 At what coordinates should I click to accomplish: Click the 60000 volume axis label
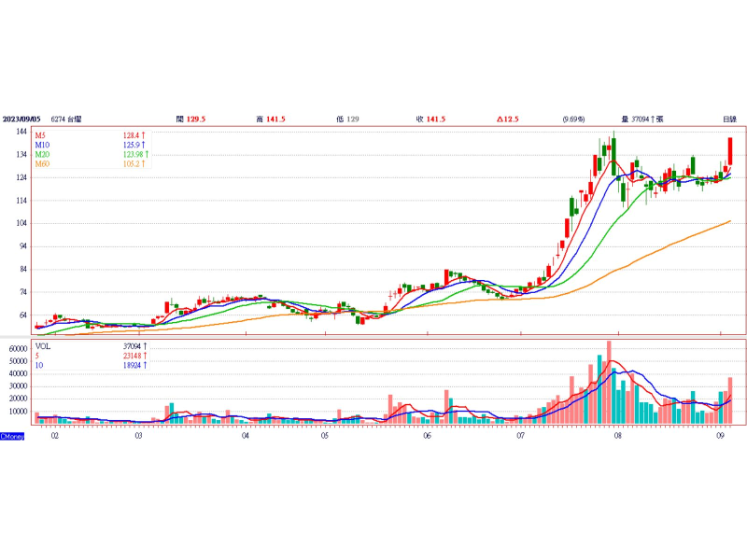[x=17, y=347]
